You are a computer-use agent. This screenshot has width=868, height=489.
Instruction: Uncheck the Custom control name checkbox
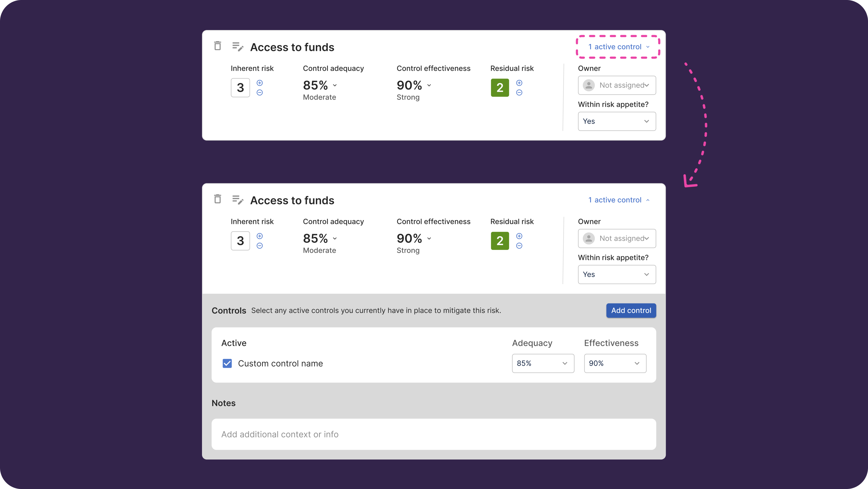coord(227,363)
